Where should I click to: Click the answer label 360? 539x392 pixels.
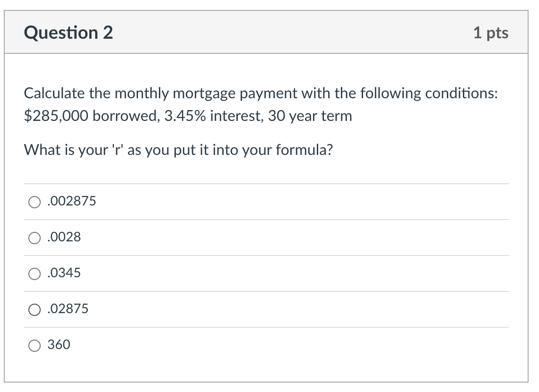(x=59, y=345)
